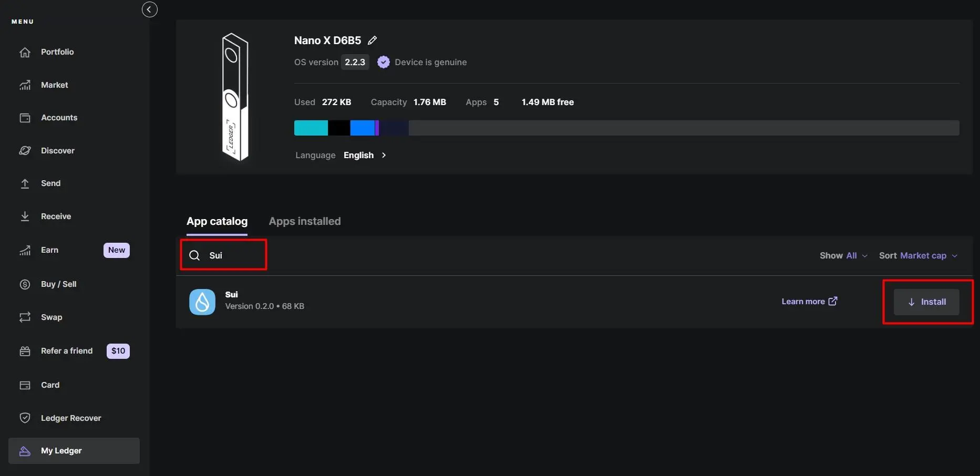Click the black storage bar segment
Image resolution: width=980 pixels, height=476 pixels.
[x=339, y=128]
